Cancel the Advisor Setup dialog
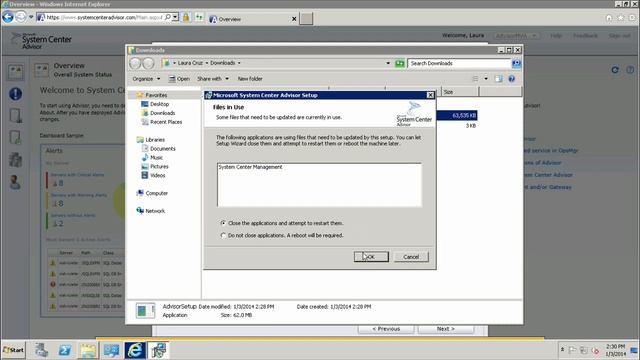This screenshot has height=360, width=640. tap(411, 257)
